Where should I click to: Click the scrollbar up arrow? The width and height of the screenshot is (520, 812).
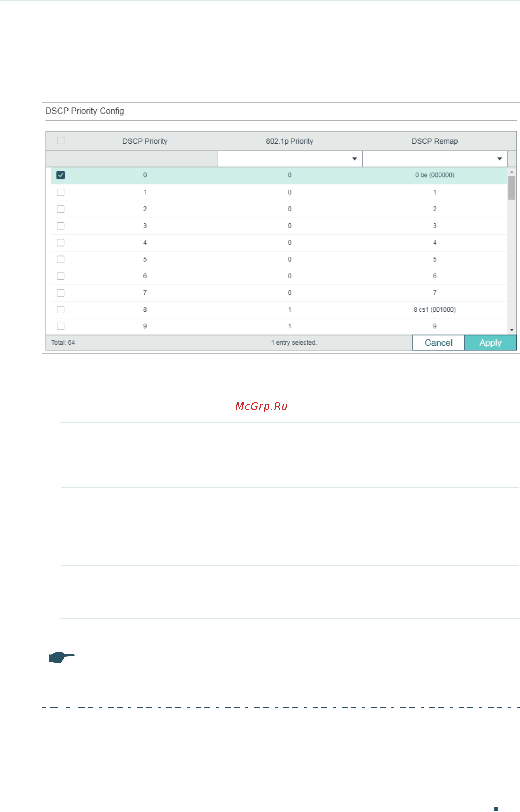pos(511,171)
